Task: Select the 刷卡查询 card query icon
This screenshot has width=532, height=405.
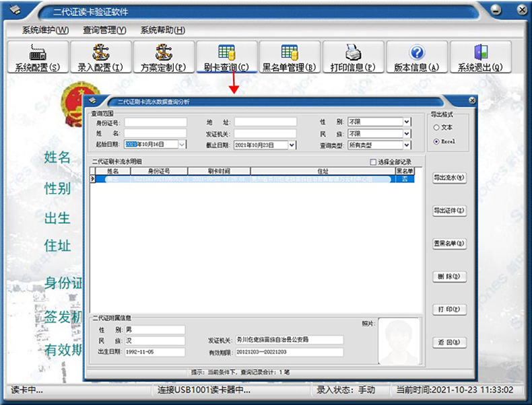Action: (226, 52)
